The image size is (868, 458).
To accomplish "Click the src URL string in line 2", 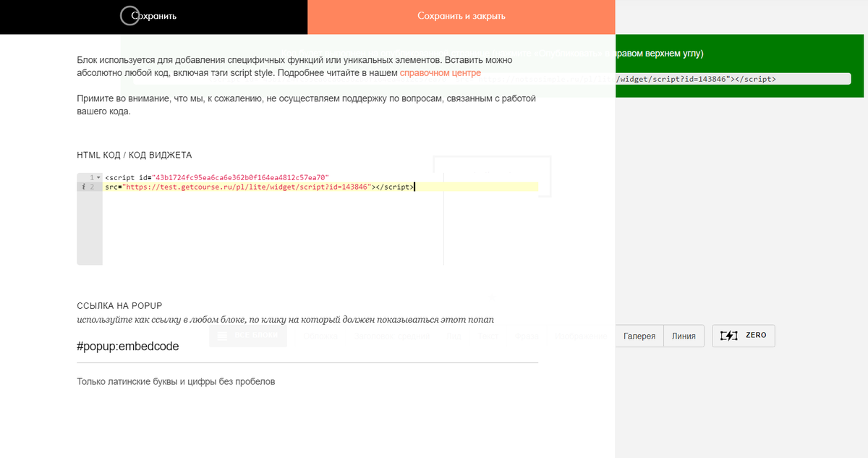I will (247, 187).
